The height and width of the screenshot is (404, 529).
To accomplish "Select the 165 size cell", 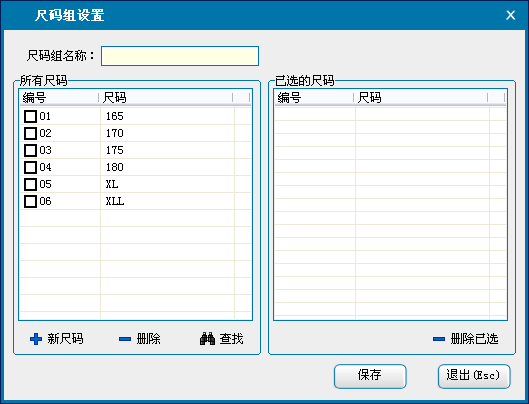I will click(167, 116).
